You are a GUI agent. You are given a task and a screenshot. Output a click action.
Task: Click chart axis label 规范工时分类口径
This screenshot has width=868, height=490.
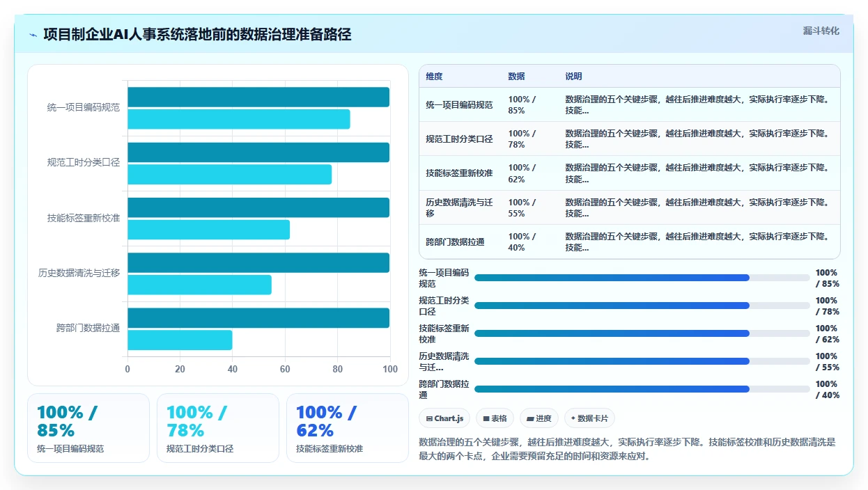(84, 163)
